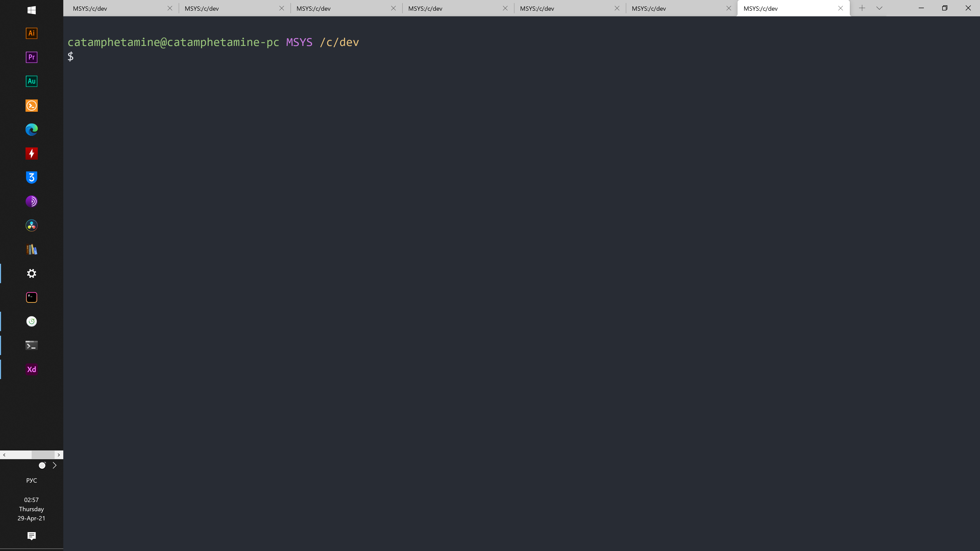Image resolution: width=980 pixels, height=551 pixels.
Task: Open Adobe Illustrator from the taskbar
Action: point(32,33)
